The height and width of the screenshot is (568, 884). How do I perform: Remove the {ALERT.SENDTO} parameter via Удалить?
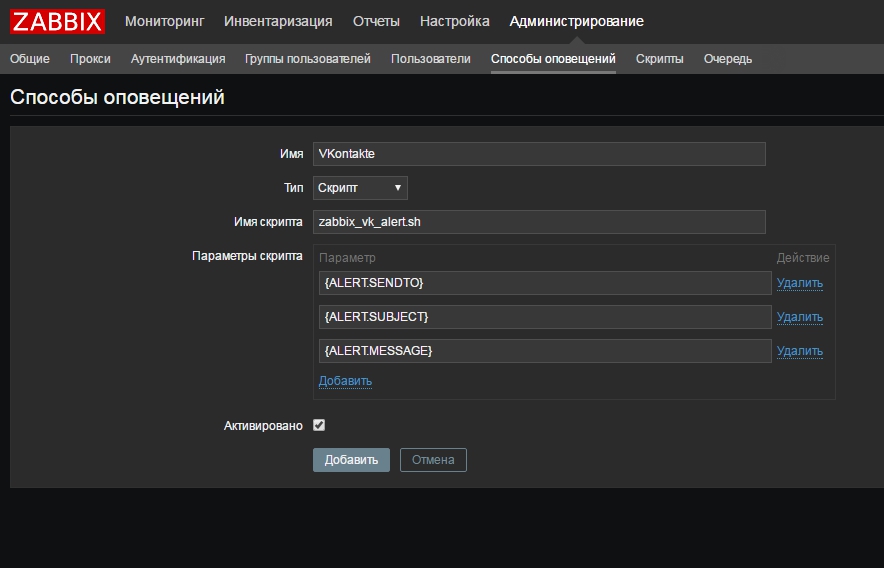[x=799, y=283]
